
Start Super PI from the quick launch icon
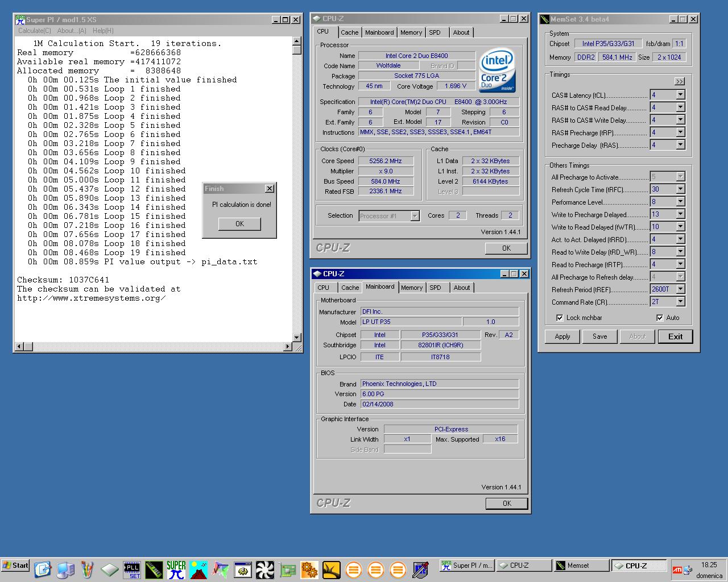pyautogui.click(x=176, y=569)
